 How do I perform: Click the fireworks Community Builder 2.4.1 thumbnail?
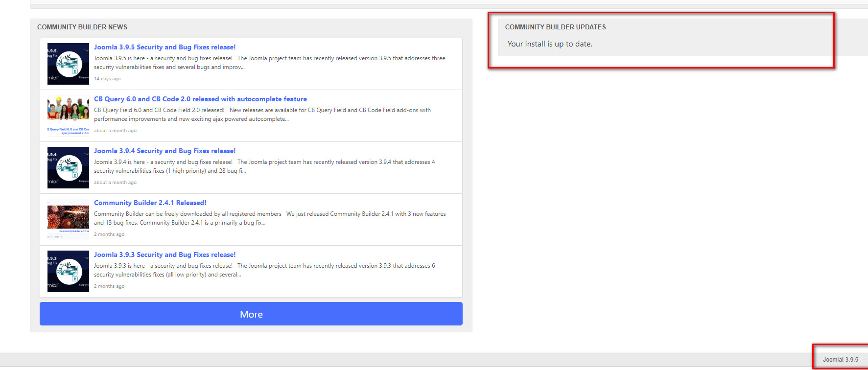click(68, 219)
